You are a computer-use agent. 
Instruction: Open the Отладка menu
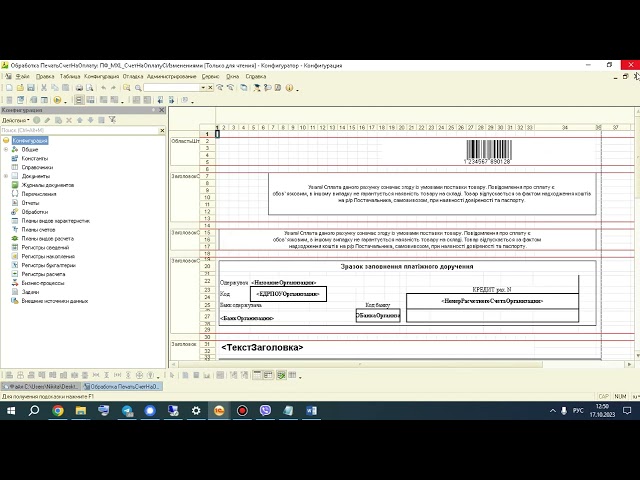[133, 76]
